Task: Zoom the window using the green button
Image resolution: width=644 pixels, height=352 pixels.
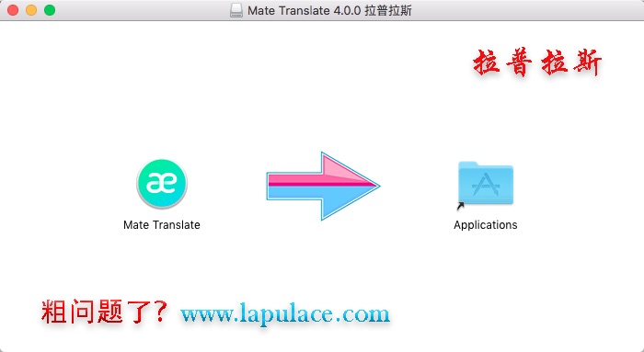Action: (50, 10)
